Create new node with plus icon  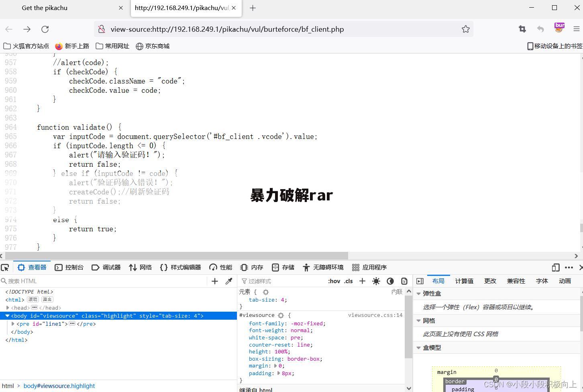coord(215,281)
